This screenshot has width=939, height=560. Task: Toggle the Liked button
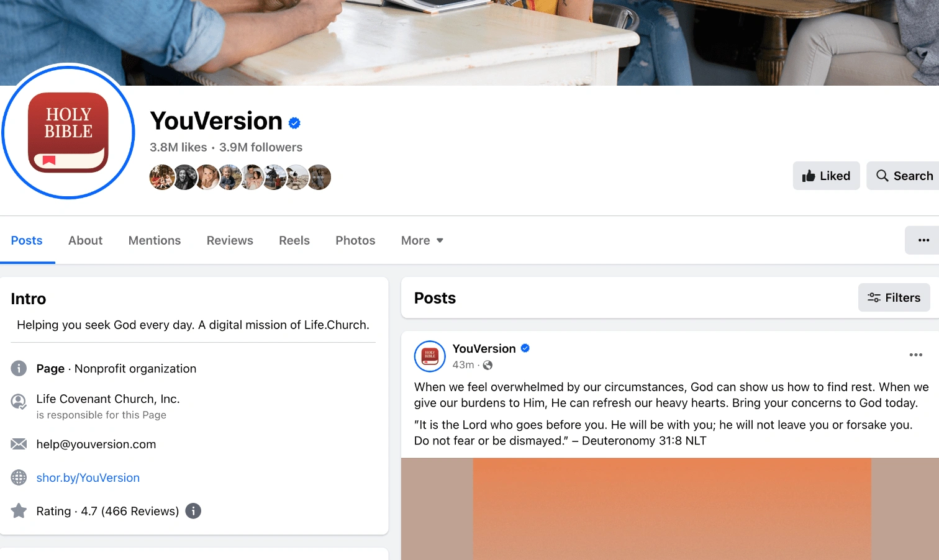[826, 176]
